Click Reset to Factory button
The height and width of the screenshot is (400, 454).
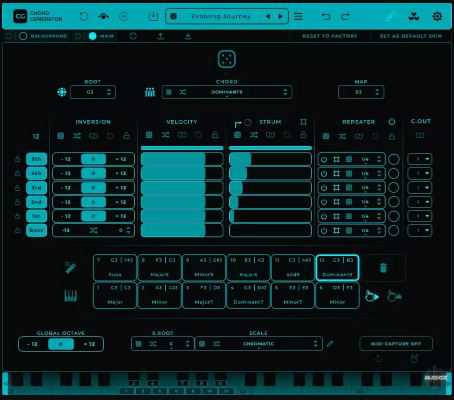(x=329, y=36)
